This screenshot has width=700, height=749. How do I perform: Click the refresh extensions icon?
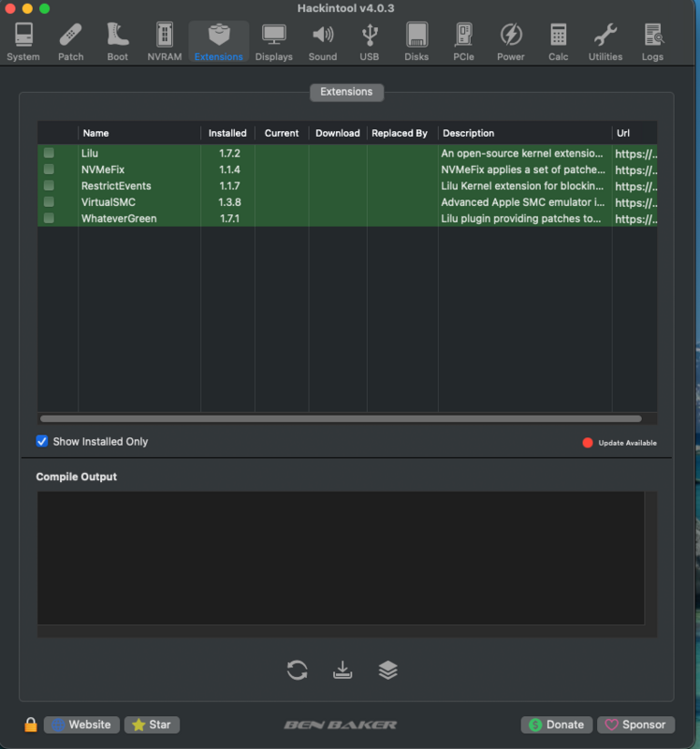coord(297,669)
